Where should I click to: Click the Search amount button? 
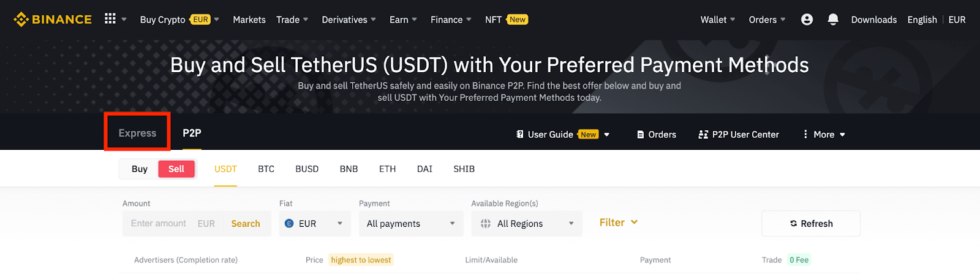pos(246,224)
